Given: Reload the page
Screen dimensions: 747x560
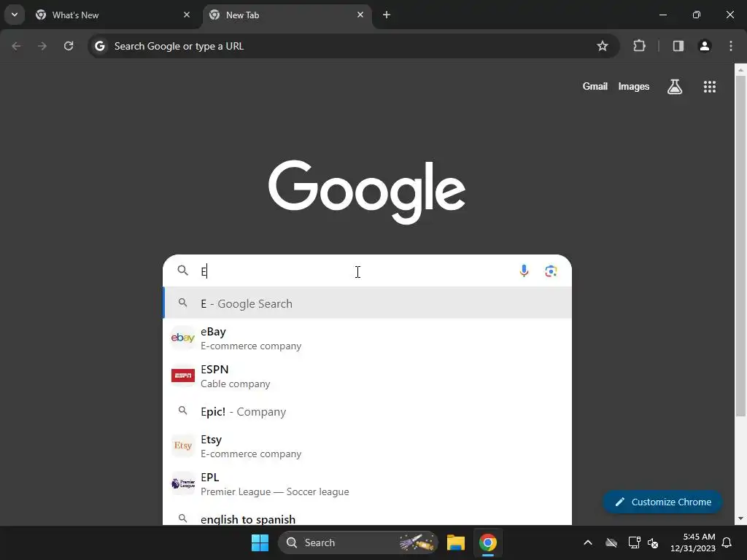Looking at the screenshot, I should pos(69,46).
